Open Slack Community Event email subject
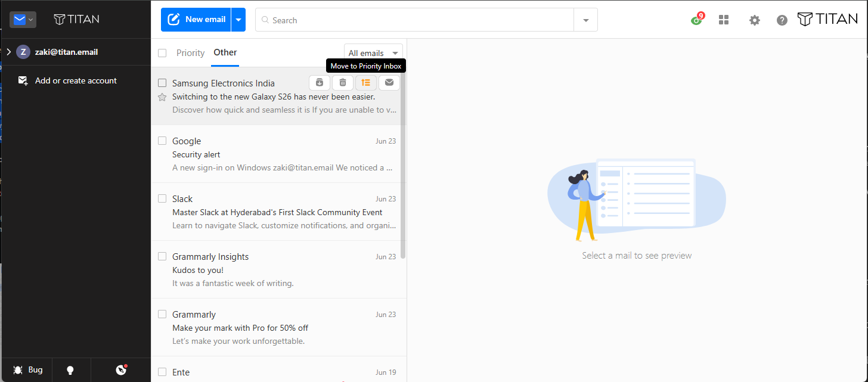868x382 pixels. coord(277,212)
